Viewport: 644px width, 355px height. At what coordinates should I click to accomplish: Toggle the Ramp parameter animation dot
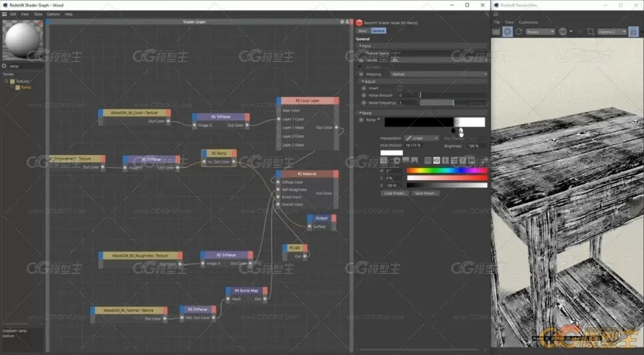click(x=362, y=120)
